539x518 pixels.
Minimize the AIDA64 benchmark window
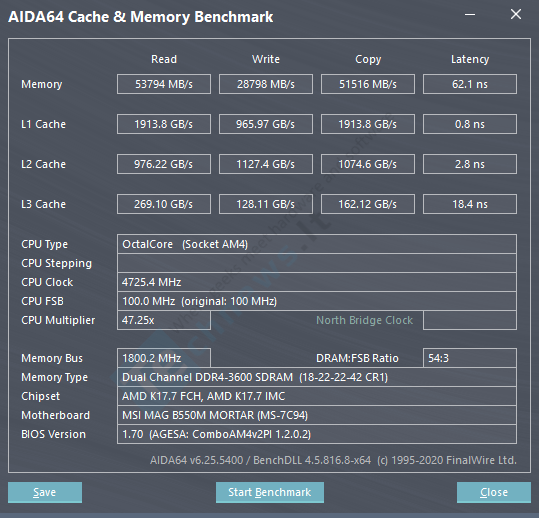(470, 14)
